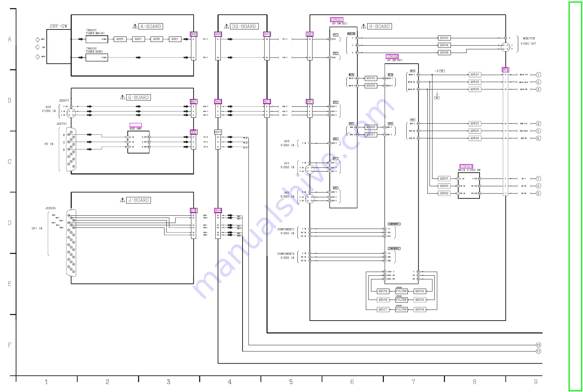Click the Q3002 block
583x392 pixels.
click(445, 38)
